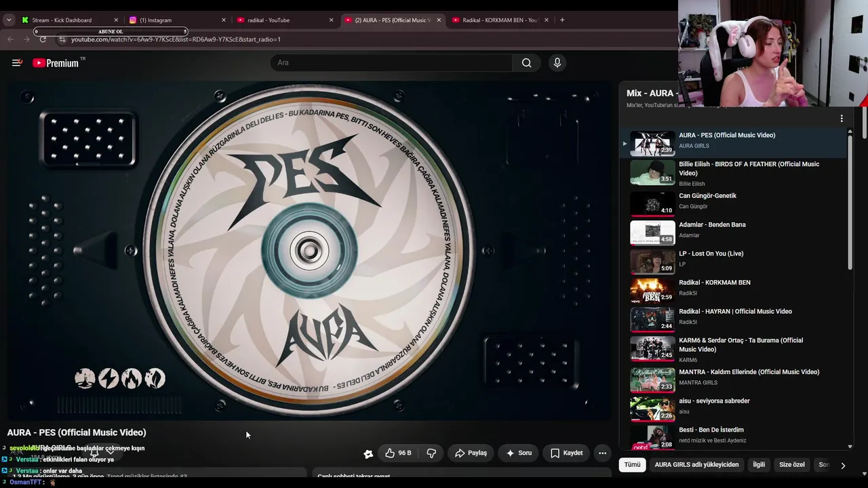Click the browser address bar URL
The height and width of the screenshot is (488, 868).
click(176, 39)
